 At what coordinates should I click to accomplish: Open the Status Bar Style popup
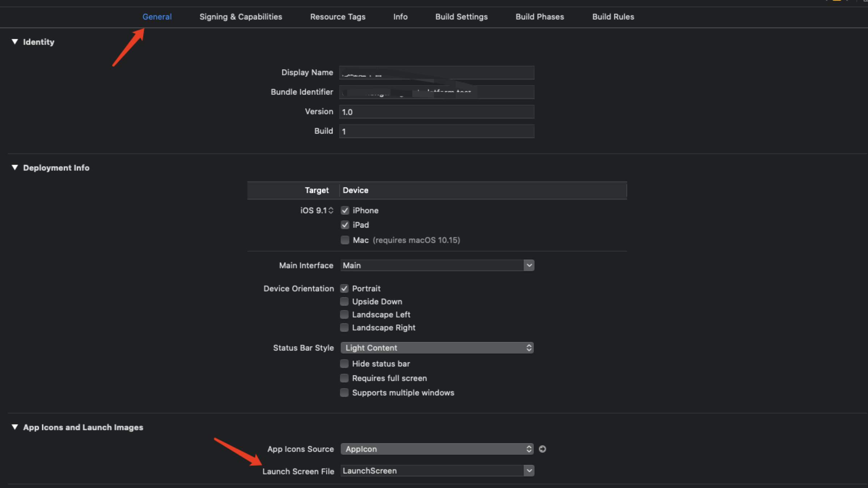click(437, 348)
